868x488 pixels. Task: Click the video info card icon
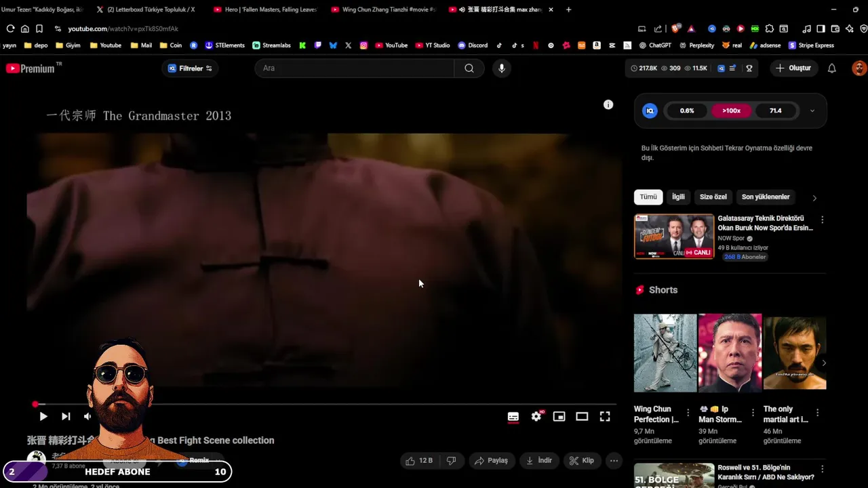tap(608, 104)
